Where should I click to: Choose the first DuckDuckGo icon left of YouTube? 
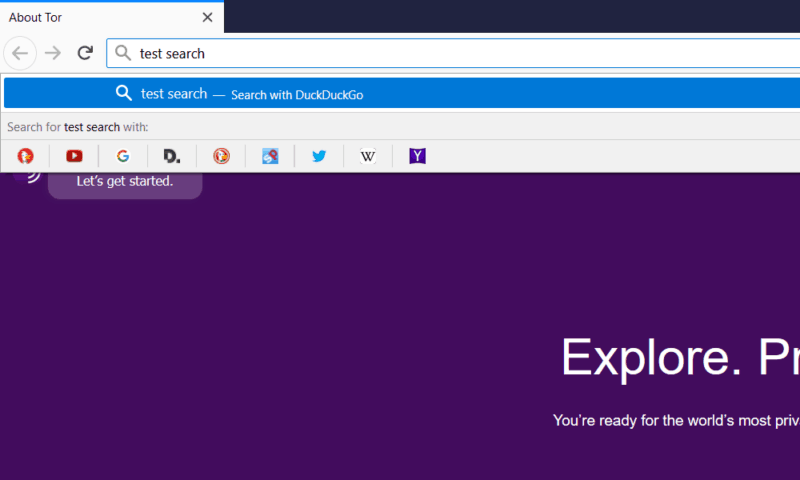tap(25, 156)
